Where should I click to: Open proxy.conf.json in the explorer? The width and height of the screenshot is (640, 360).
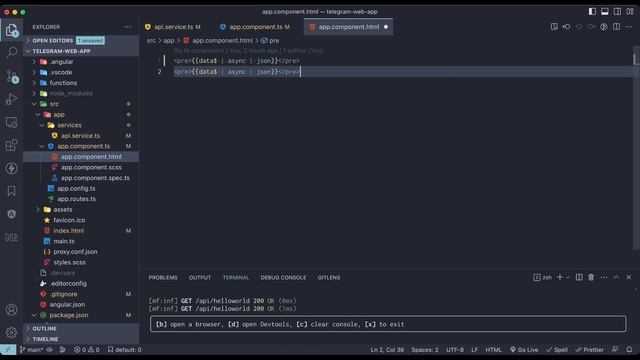tap(75, 252)
